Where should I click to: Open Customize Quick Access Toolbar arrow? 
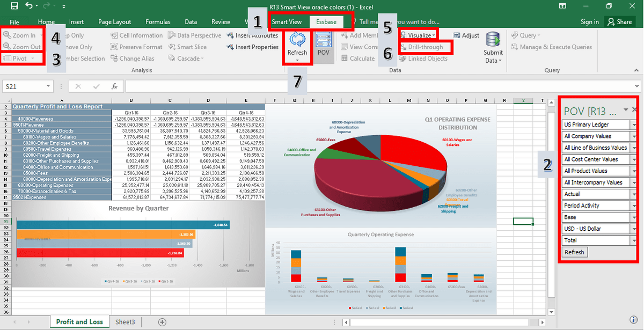(64, 7)
